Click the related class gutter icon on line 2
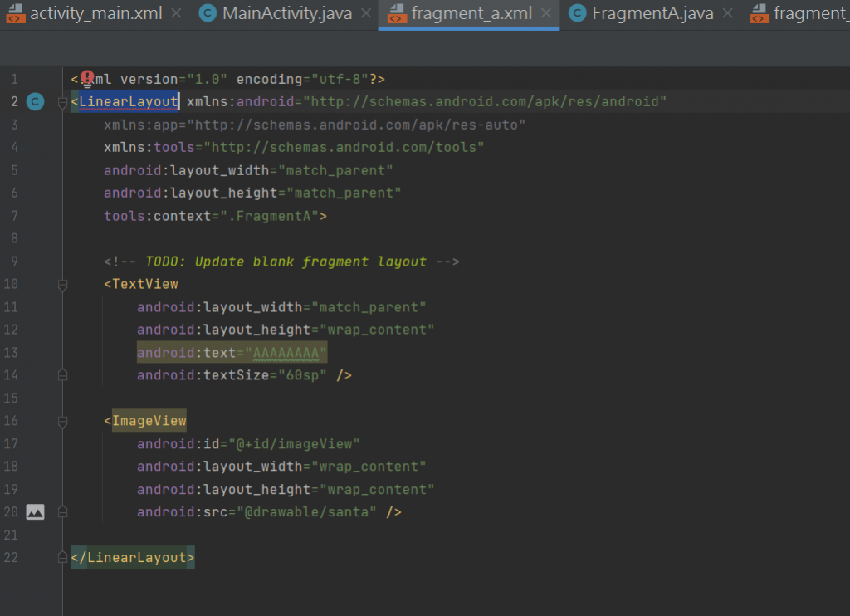The width and height of the screenshot is (850, 616). click(x=35, y=101)
